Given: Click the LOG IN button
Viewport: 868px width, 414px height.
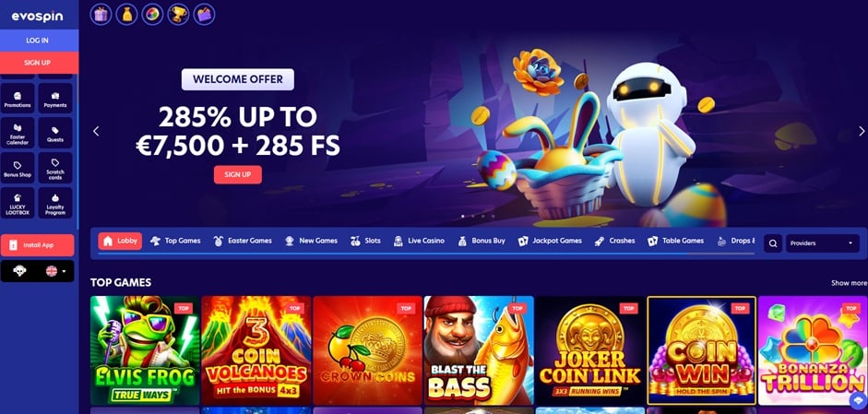Looking at the screenshot, I should tap(37, 41).
